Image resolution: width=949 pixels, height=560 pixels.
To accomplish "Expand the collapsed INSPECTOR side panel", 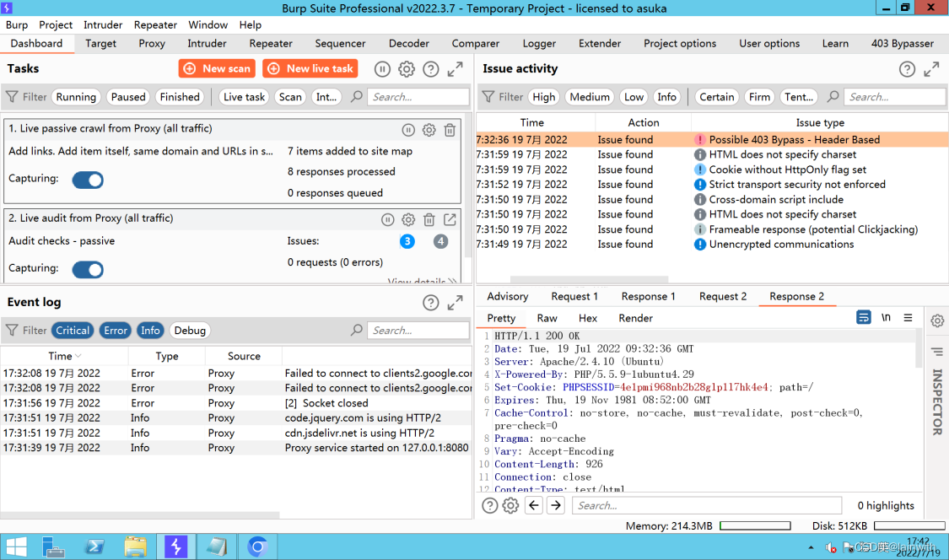I will (x=937, y=402).
